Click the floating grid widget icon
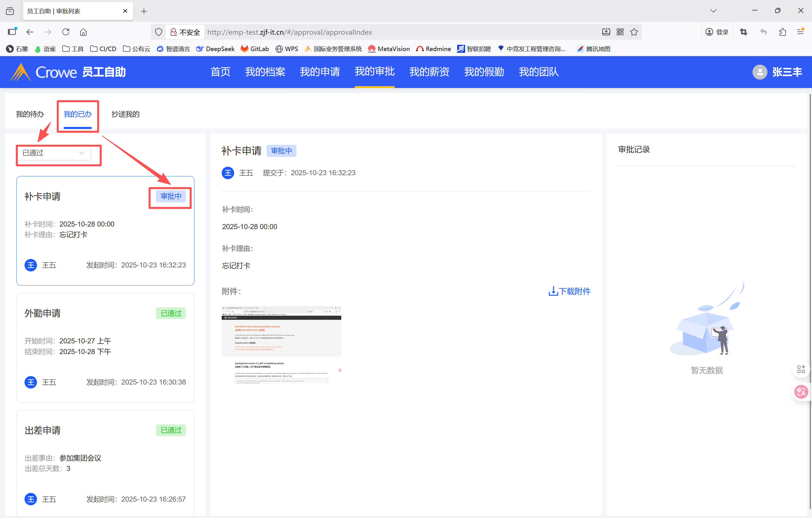This screenshot has height=518, width=812. coord(801,369)
